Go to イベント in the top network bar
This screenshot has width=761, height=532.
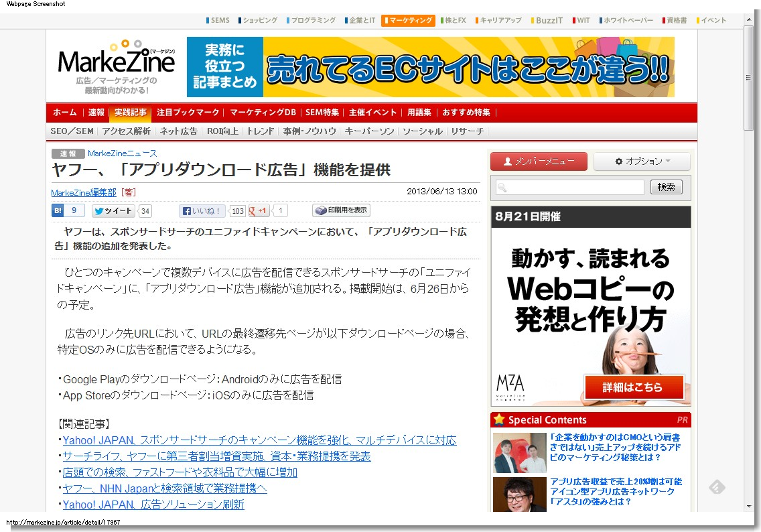[711, 20]
